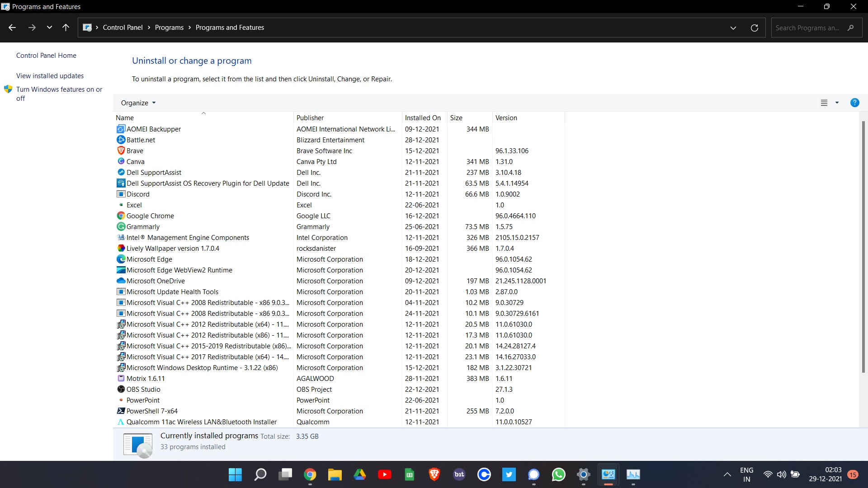This screenshot has width=868, height=488.
Task: Click the Microsoft OneDrive cloud icon
Action: (121, 281)
